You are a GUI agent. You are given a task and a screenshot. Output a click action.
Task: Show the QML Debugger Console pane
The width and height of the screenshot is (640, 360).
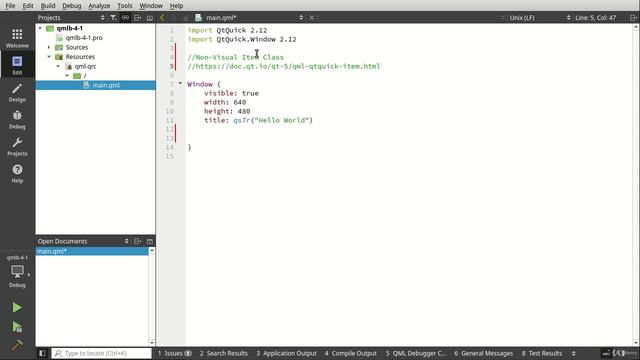(416, 353)
